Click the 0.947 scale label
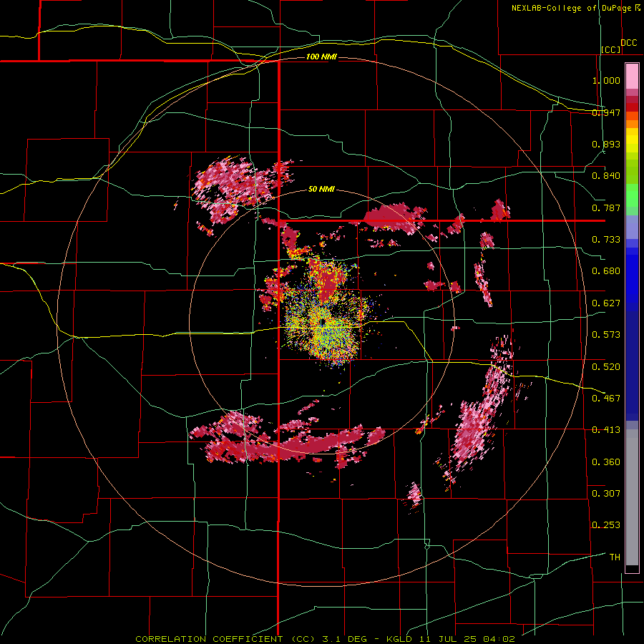 606,112
